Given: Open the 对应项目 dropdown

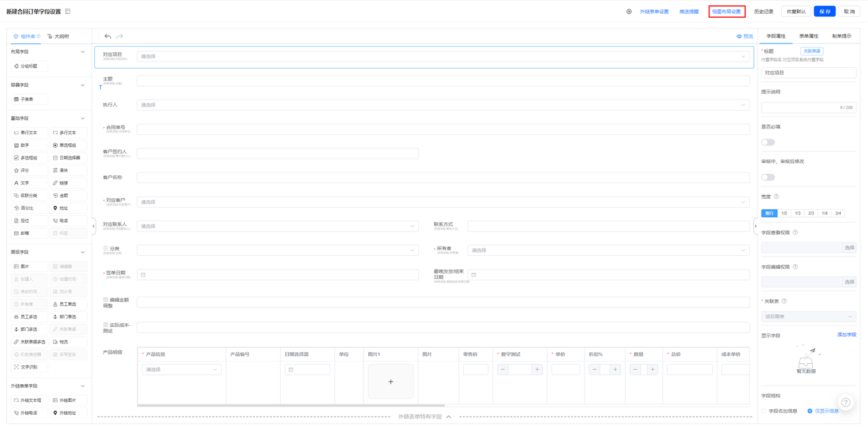Looking at the screenshot, I should pyautogui.click(x=444, y=57).
